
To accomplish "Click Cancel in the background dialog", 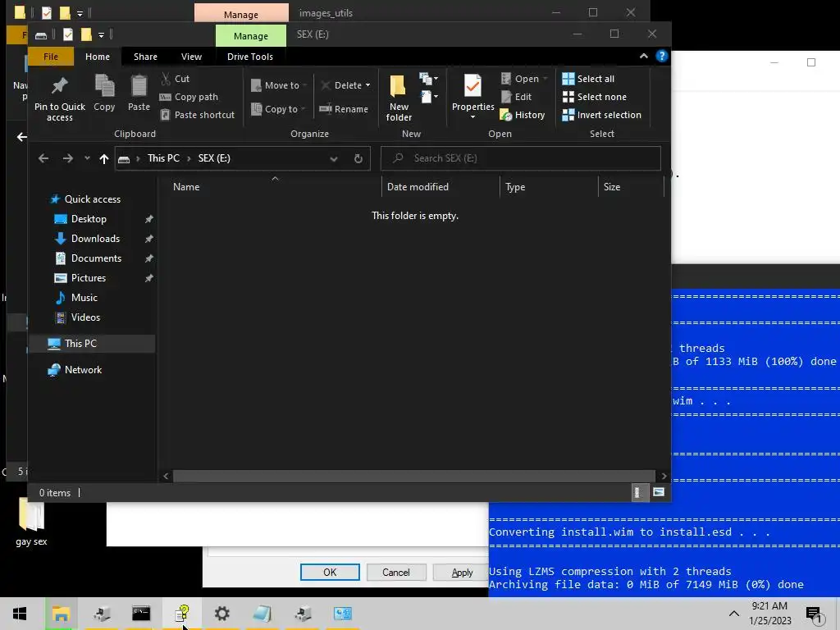I will [x=396, y=572].
